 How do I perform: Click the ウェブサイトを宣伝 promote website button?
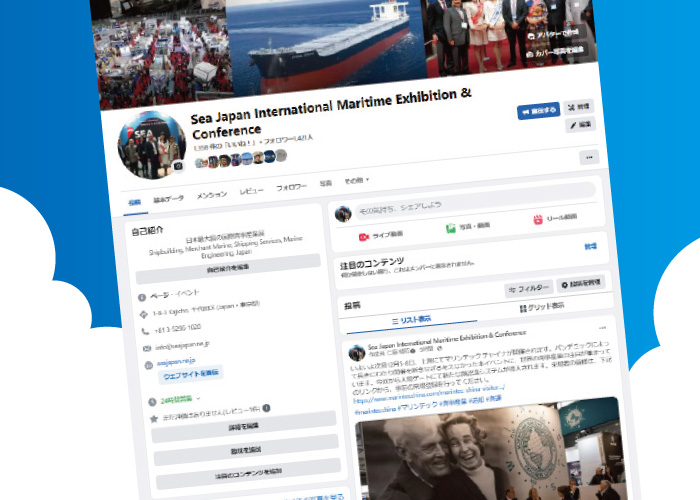(191, 375)
